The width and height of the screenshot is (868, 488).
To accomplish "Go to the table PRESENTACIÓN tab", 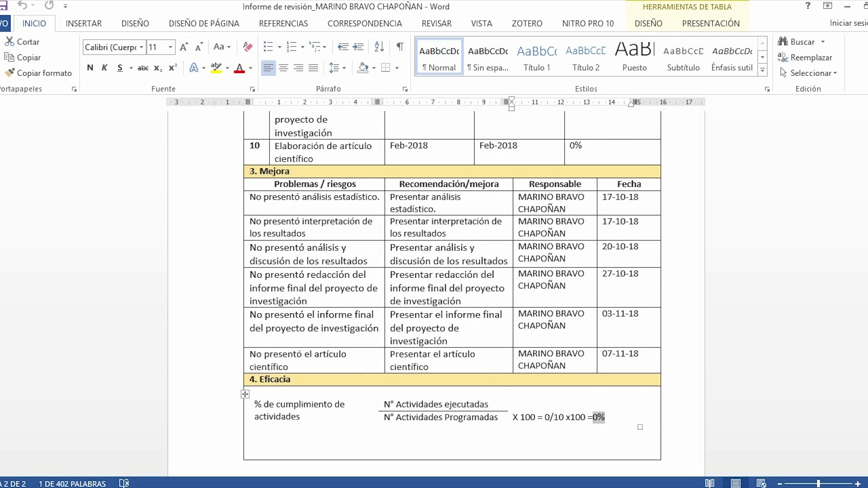I will [x=711, y=23].
